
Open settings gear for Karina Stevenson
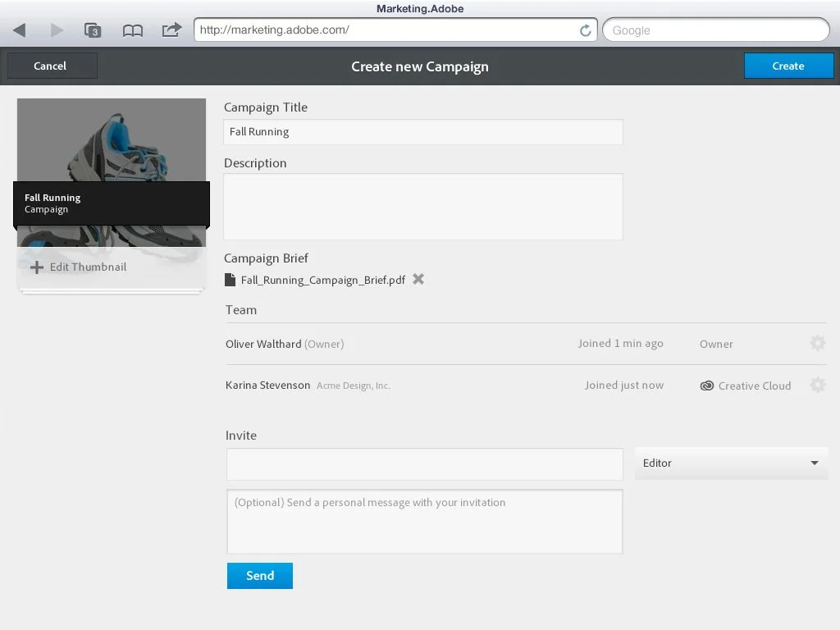point(818,385)
